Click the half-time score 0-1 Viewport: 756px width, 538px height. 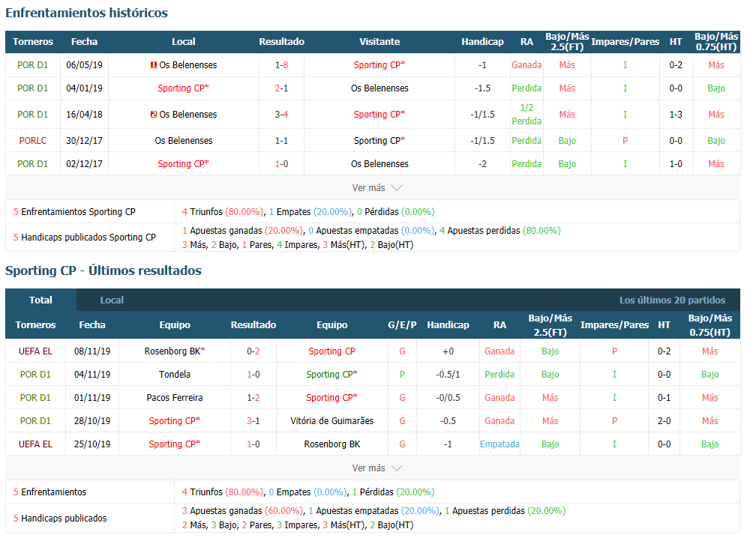tap(664, 398)
